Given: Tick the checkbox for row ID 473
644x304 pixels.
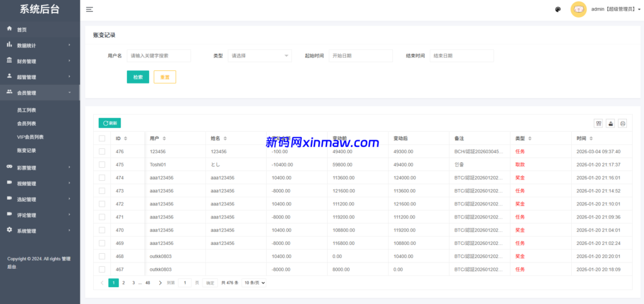Looking at the screenshot, I should click(x=102, y=191).
